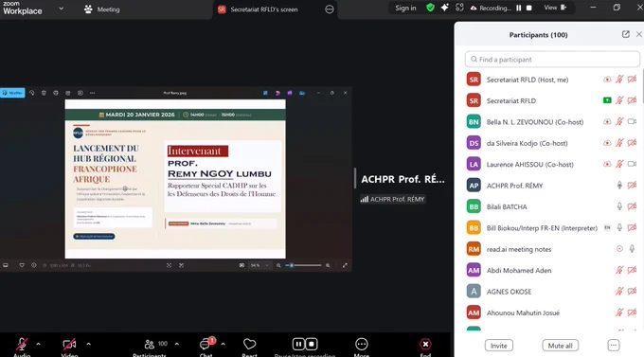Screen dimensions: 644x357
Task: Pop out the Participants panel
Action: [625, 34]
